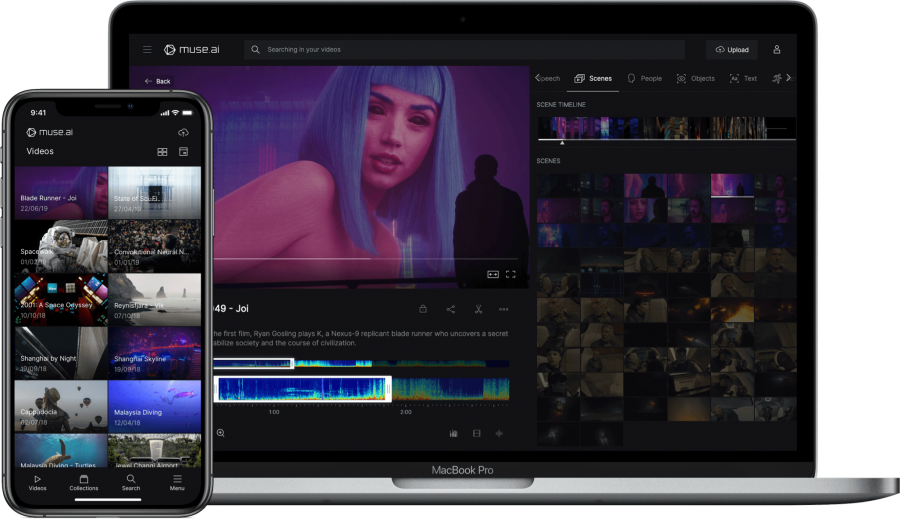Open the 'Reynisfjara - Vik' video on phone
900x519 pixels.
click(x=154, y=300)
